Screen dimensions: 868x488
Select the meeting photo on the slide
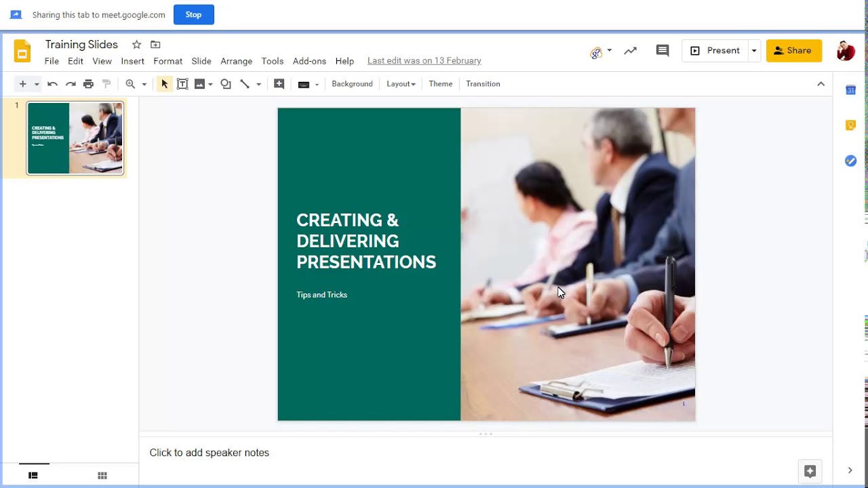tap(578, 264)
